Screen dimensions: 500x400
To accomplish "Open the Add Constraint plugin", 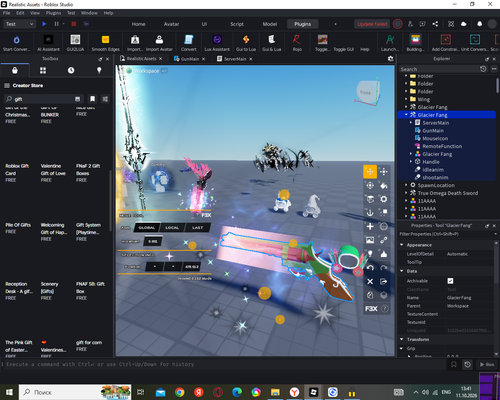I will click(x=445, y=43).
